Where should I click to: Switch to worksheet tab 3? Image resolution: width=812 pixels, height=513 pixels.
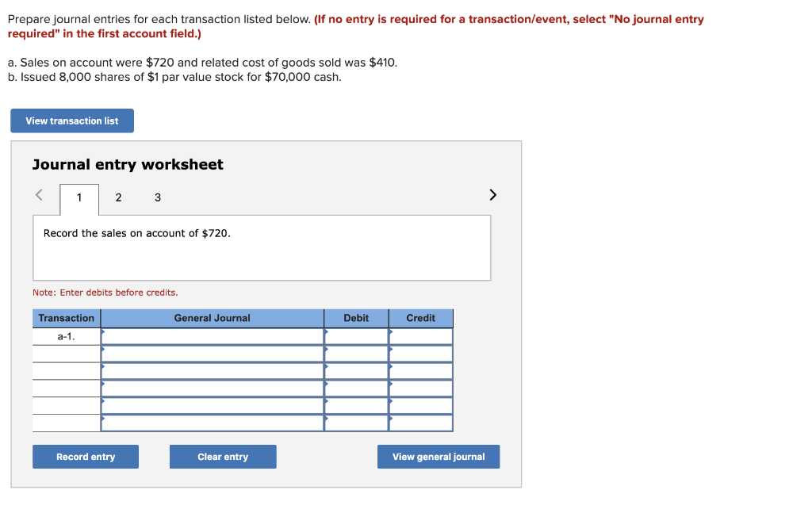(x=157, y=197)
